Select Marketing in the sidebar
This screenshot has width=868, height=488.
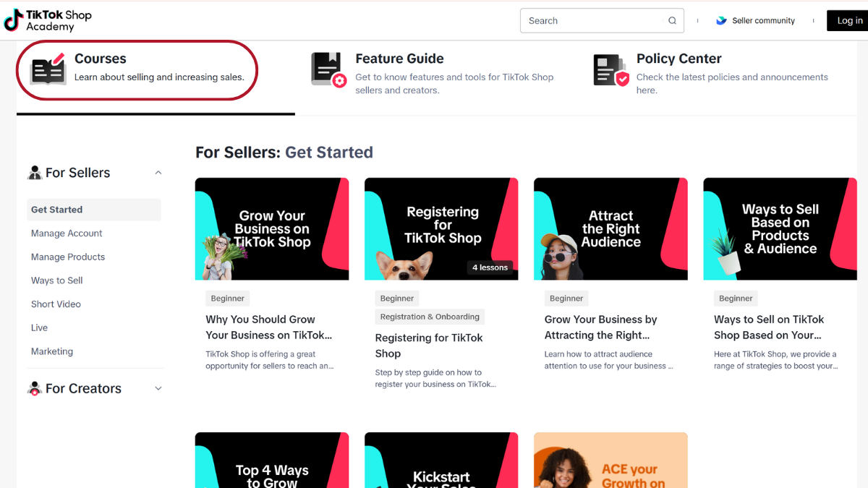(52, 351)
